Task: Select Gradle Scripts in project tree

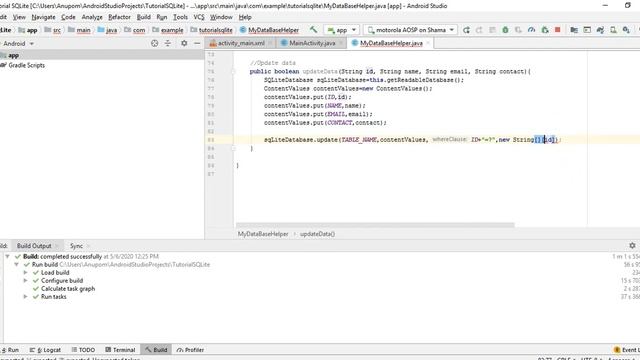Action: pos(27,65)
